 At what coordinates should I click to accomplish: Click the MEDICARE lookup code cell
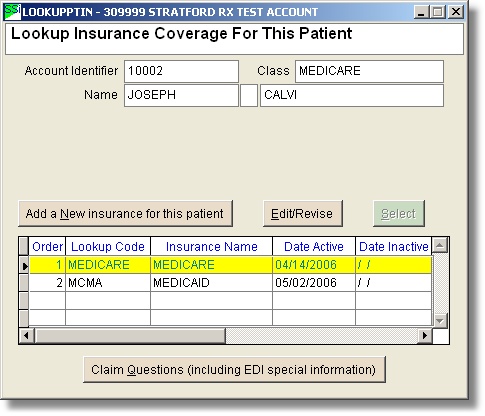click(108, 265)
